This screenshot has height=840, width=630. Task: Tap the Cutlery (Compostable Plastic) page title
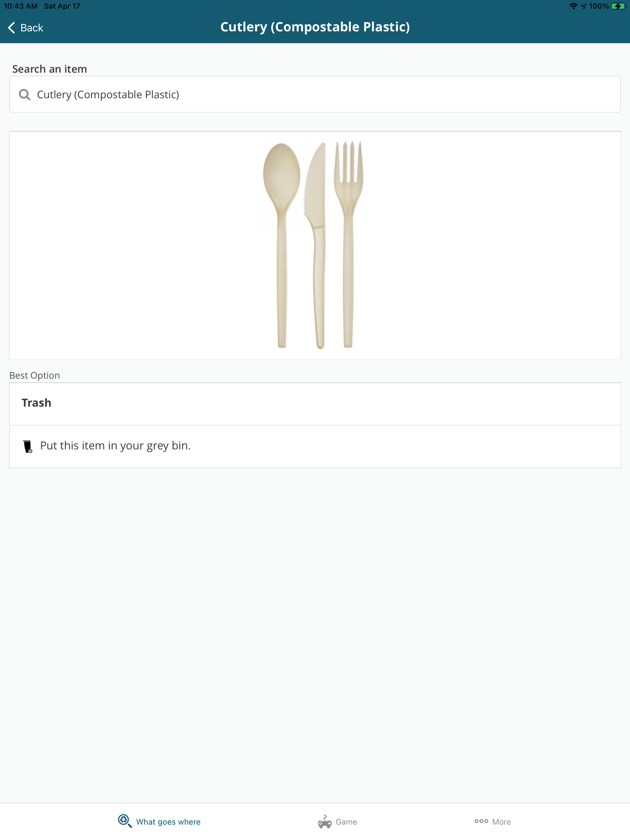tap(315, 27)
